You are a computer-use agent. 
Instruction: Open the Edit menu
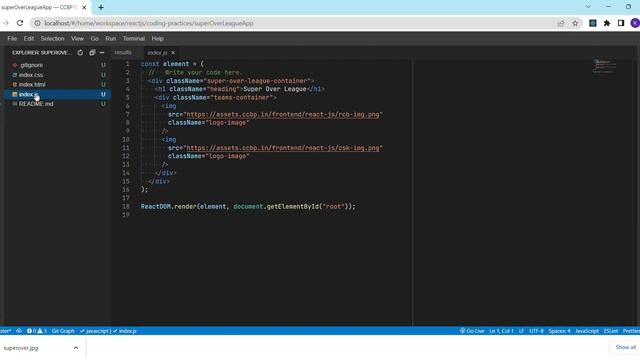[x=29, y=38]
